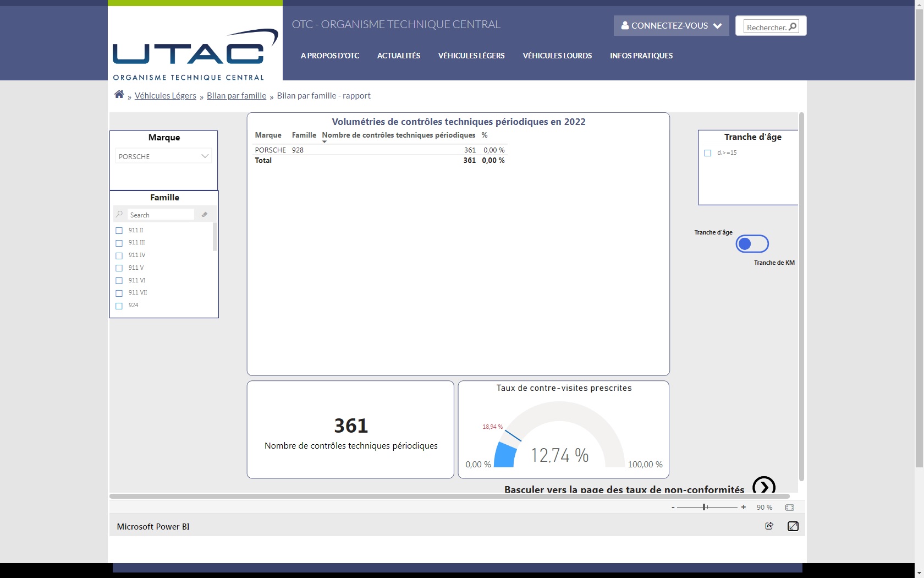Click the Nombre de contrôles techniques périodiques header

coord(399,135)
